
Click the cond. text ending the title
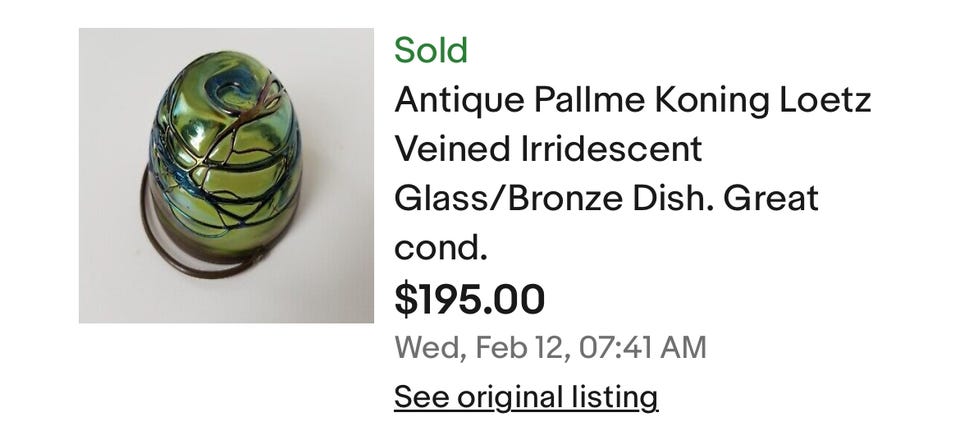(441, 247)
